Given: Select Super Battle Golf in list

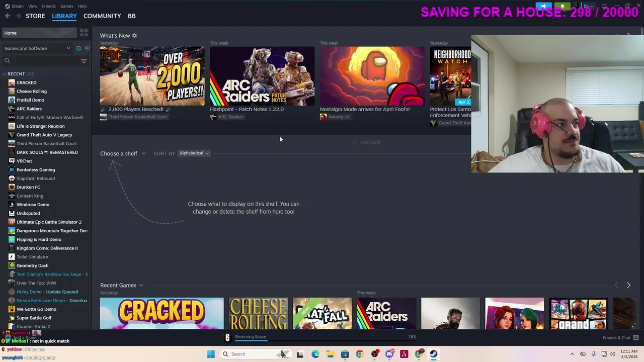Looking at the screenshot, I should [34, 318].
